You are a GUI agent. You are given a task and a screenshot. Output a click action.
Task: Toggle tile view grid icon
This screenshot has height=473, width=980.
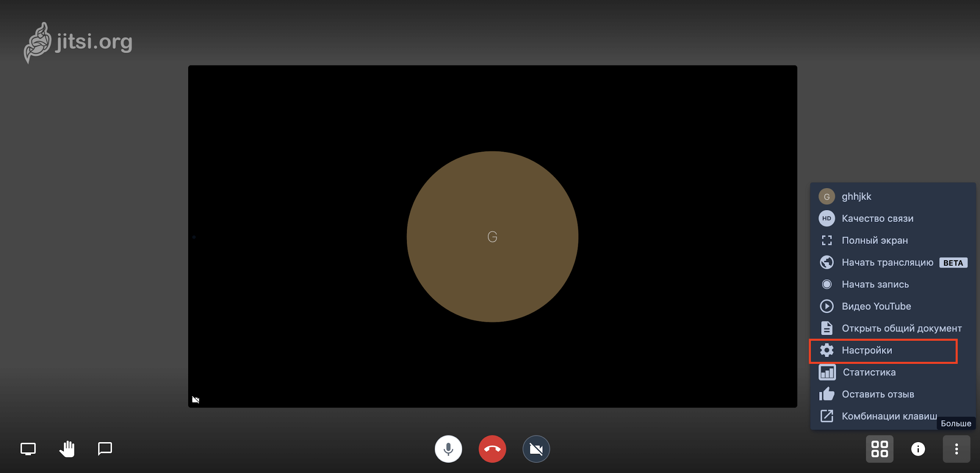[879, 449]
